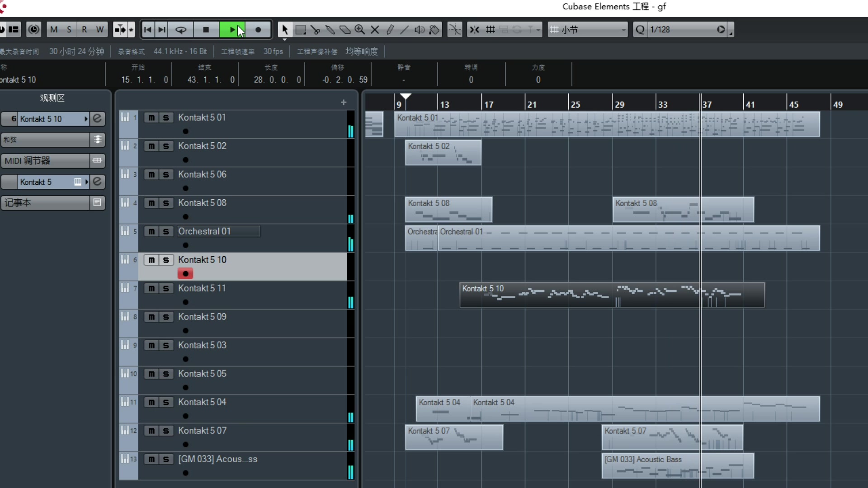
Task: Select the Line tool
Action: (x=405, y=30)
